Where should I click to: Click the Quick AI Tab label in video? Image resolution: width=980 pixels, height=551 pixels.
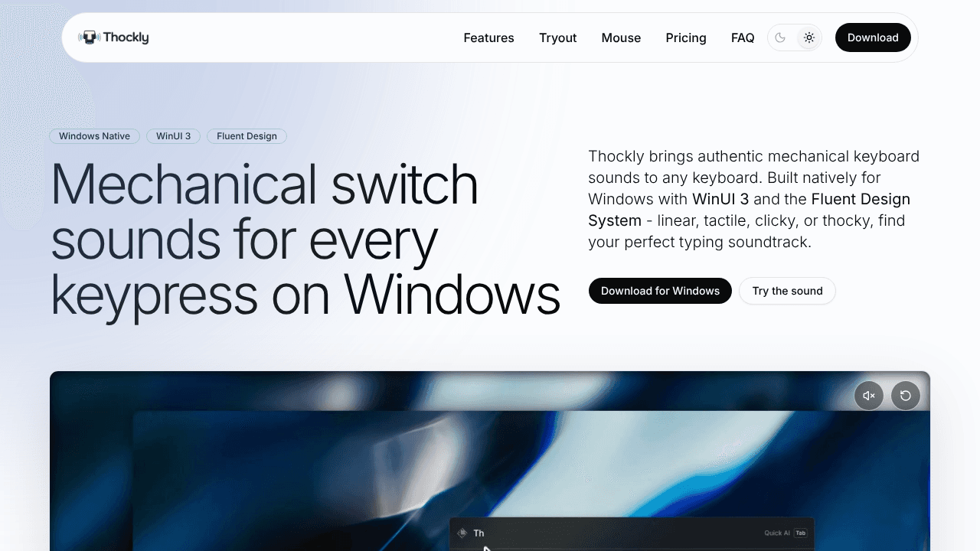[786, 533]
